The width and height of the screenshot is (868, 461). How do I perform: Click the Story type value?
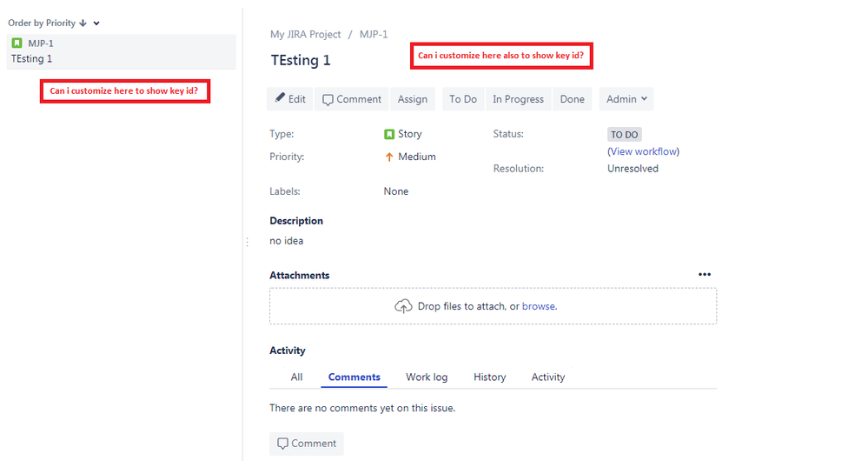409,134
